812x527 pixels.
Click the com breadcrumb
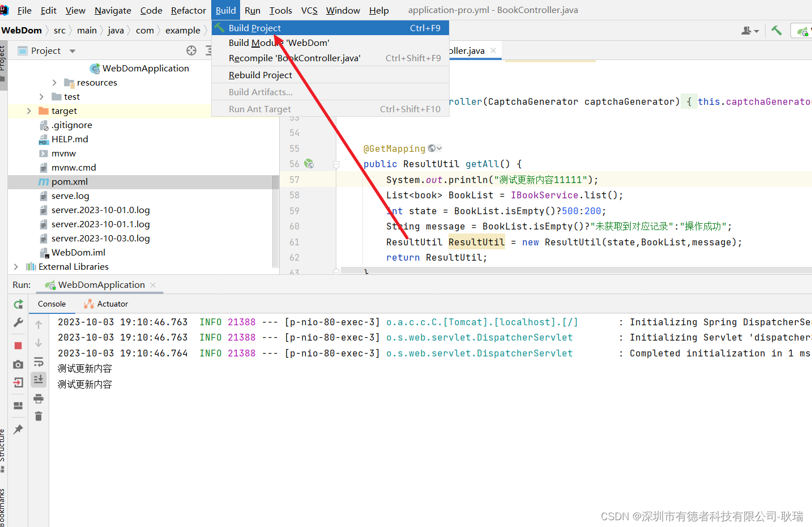coord(145,31)
